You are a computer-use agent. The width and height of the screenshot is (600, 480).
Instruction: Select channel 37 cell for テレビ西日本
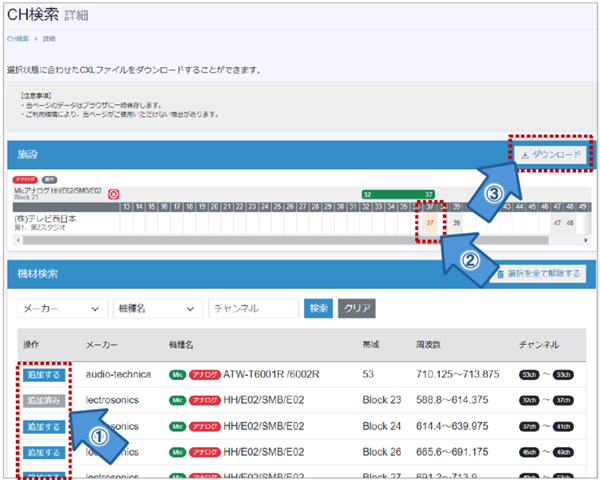[430, 223]
